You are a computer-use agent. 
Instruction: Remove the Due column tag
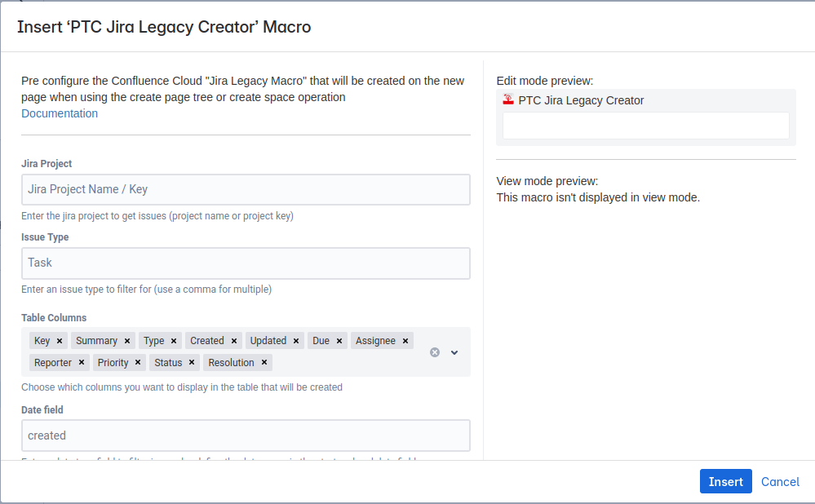pyautogui.click(x=339, y=341)
